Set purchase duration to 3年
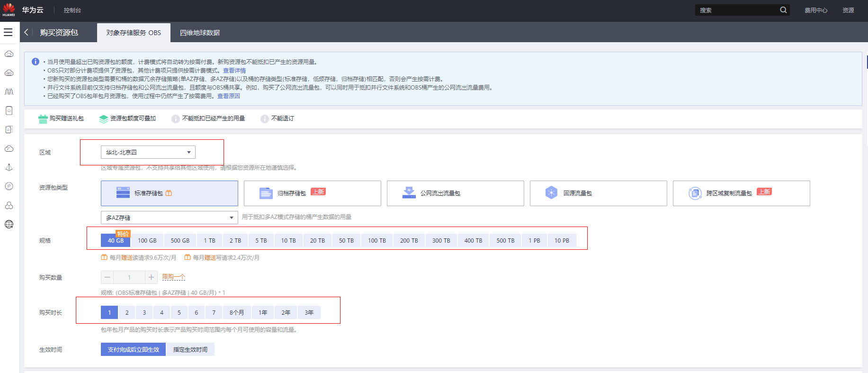 [309, 312]
